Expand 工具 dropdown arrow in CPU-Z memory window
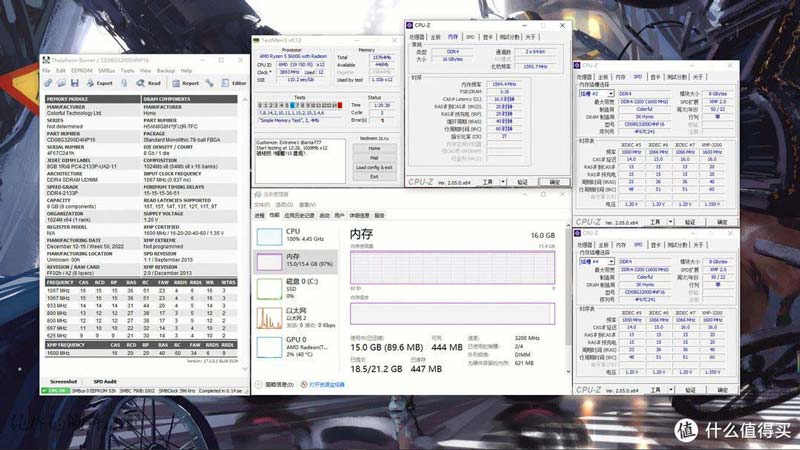Viewport: 800px width, 450px height. click(503, 182)
